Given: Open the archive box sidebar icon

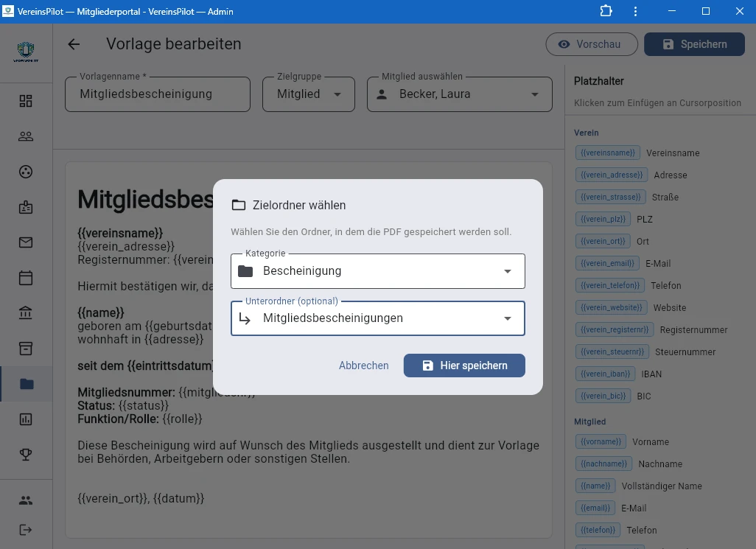Looking at the screenshot, I should click(x=26, y=349).
